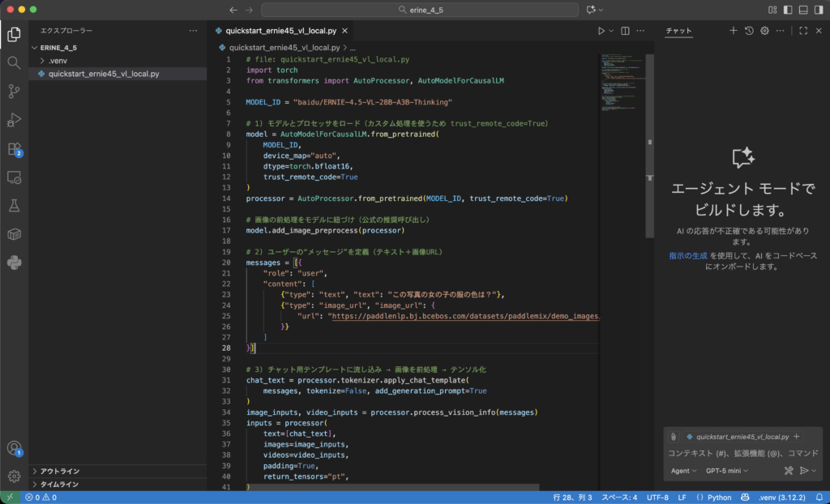The height and width of the screenshot is (504, 830).
Task: Open the Python extension view
Action: click(x=14, y=262)
